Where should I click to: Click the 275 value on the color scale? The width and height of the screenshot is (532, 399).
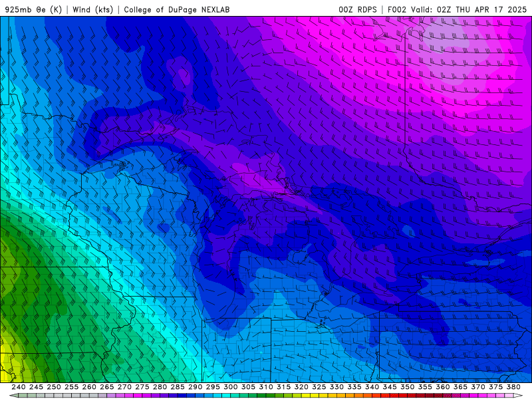142,387
